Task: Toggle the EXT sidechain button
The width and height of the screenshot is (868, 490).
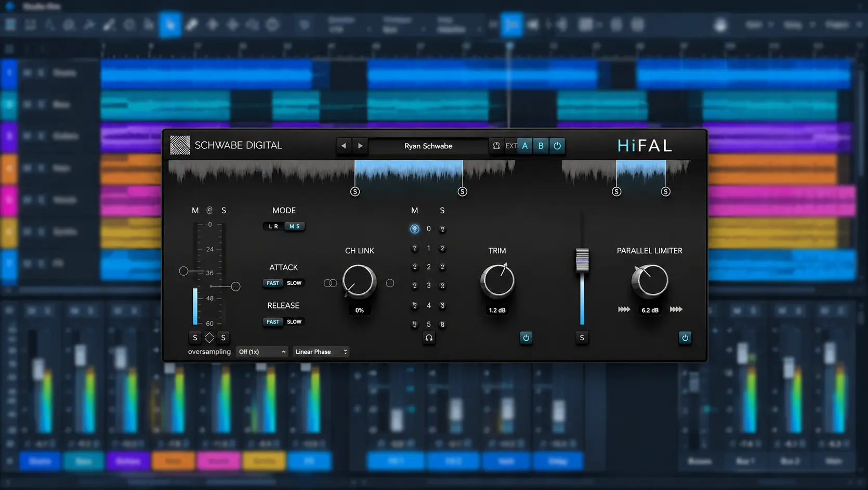Action: [511, 146]
